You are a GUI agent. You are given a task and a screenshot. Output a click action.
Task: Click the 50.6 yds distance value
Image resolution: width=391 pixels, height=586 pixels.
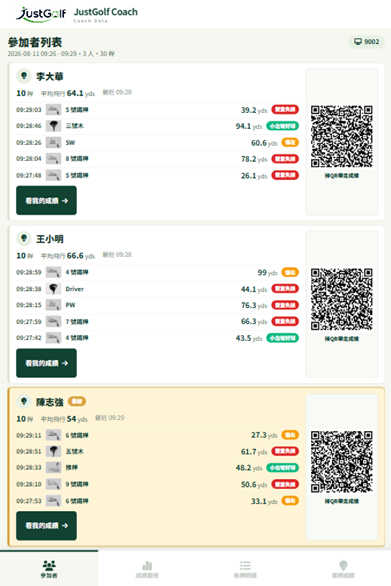(x=254, y=484)
